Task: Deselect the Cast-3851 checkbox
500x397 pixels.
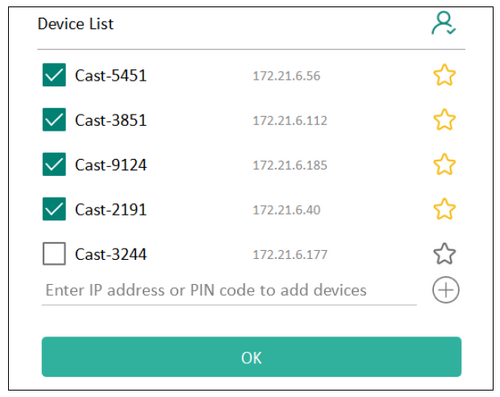Action: click(54, 120)
